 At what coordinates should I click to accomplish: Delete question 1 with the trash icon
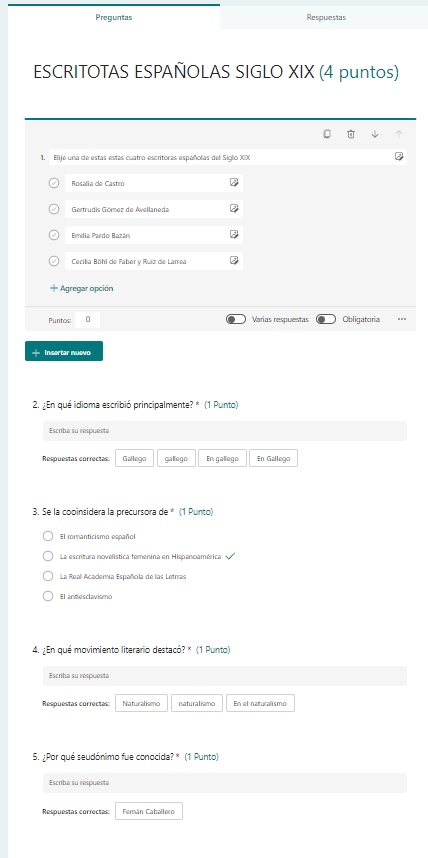coord(351,134)
